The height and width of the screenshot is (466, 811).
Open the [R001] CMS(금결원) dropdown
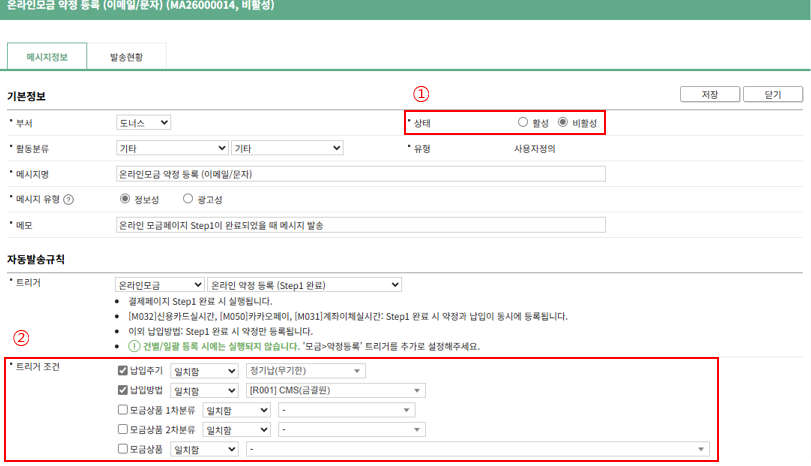click(336, 390)
